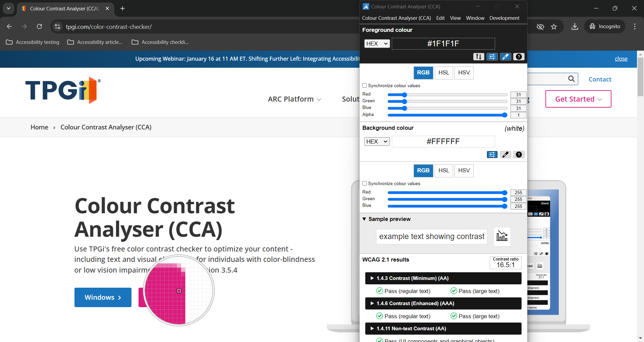Image resolution: width=644 pixels, height=342 pixels.
Task: Click the foreground Red slider
Action: tap(447, 95)
